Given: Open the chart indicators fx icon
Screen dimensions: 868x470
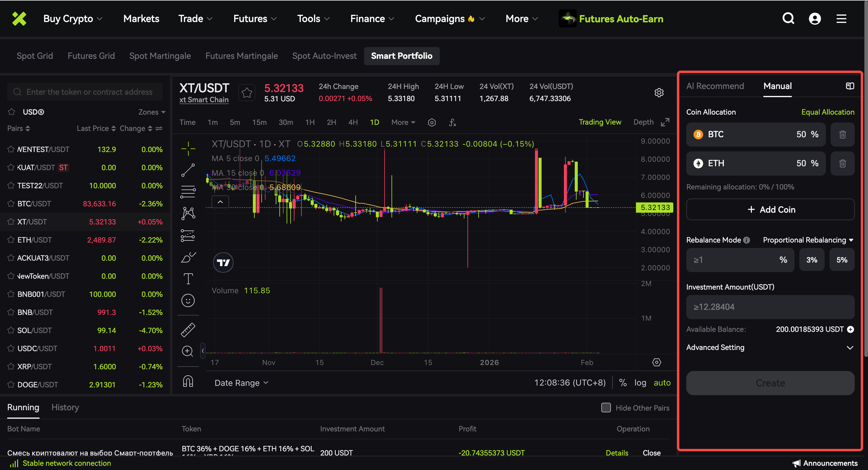Looking at the screenshot, I should coord(452,122).
